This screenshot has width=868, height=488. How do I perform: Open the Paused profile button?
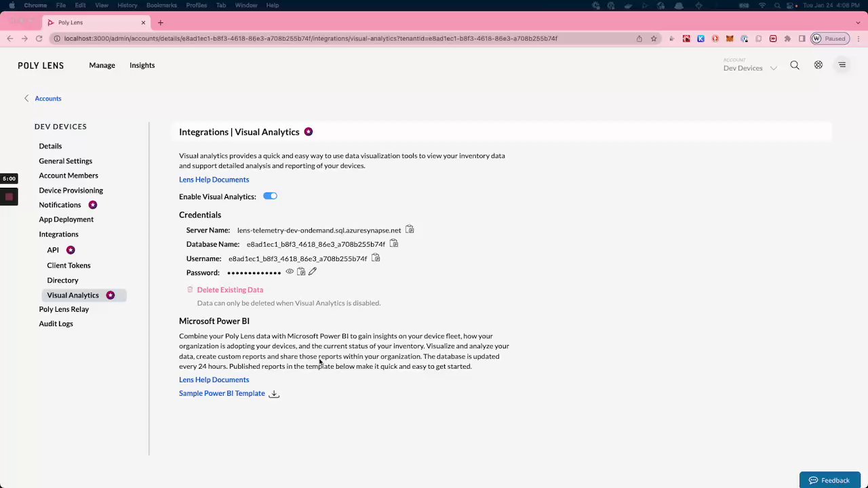(x=829, y=39)
